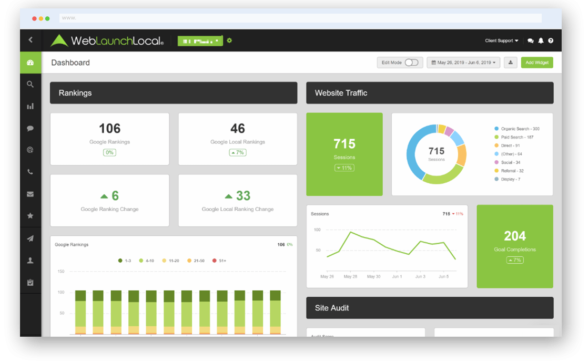Click the 7% badge under Goal Completions
Screen dimensions: 588x364
coord(515,260)
